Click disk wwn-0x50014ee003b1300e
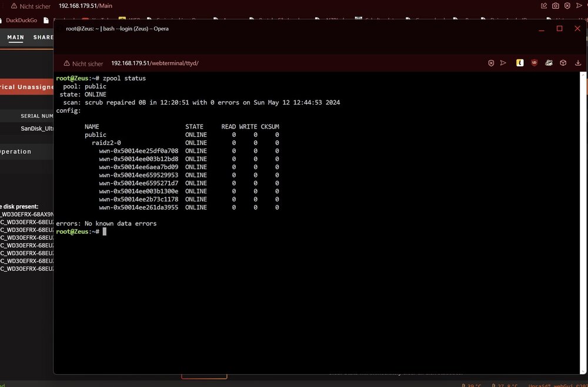 pyautogui.click(x=139, y=191)
